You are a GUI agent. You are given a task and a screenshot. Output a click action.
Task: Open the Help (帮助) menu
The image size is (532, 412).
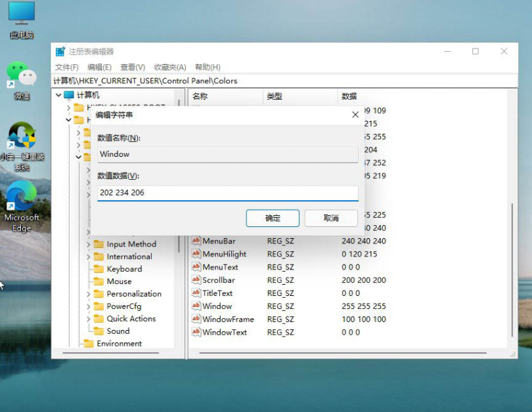coord(208,67)
